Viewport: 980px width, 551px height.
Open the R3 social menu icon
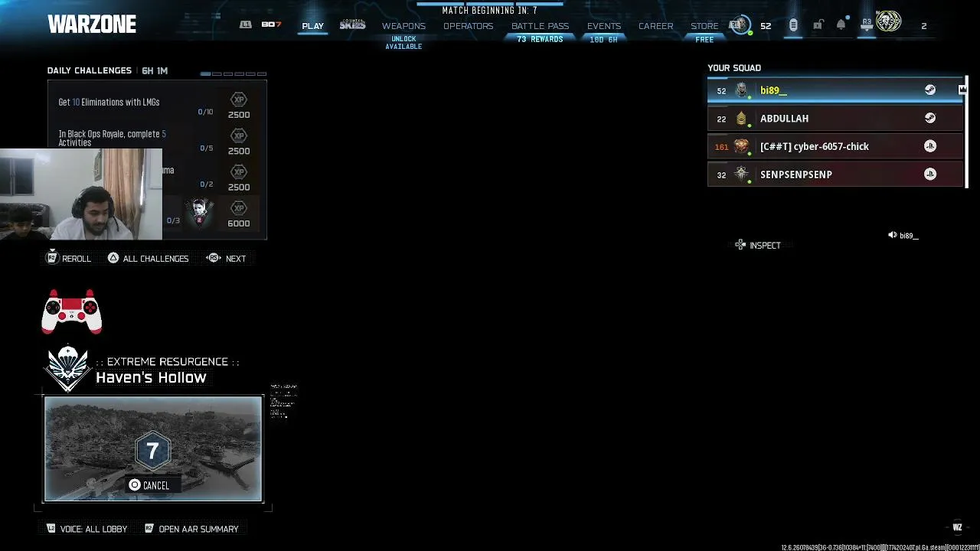867,25
